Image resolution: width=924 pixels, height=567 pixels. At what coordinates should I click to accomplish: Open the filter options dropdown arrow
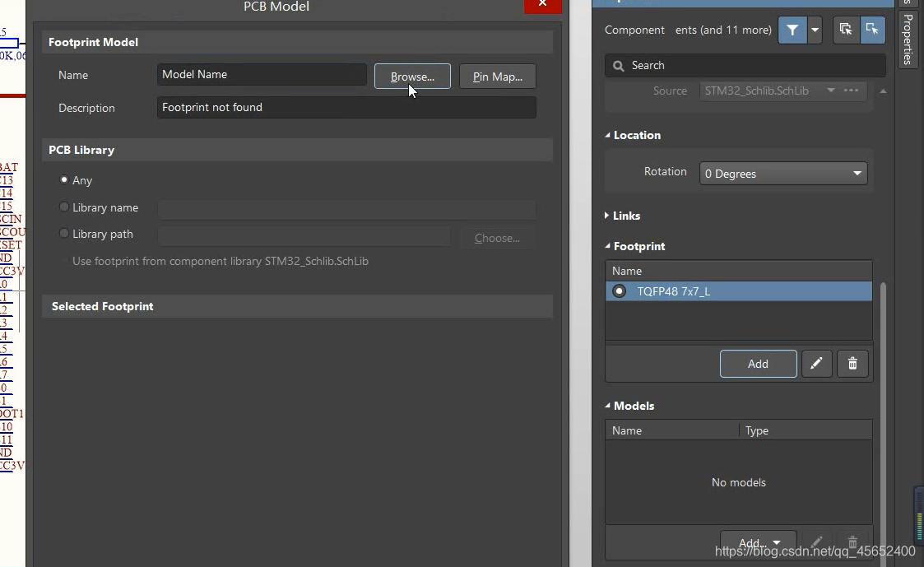[815, 30]
